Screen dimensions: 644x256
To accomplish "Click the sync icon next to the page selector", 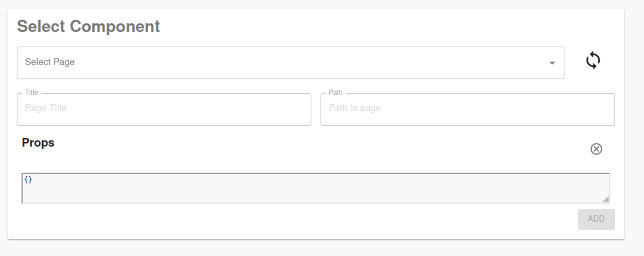I will (x=593, y=60).
